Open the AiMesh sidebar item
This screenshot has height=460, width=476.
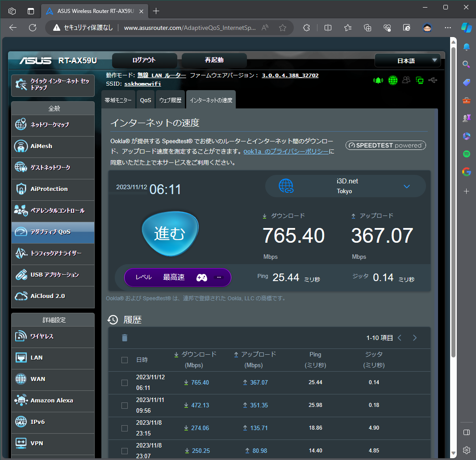[53, 146]
